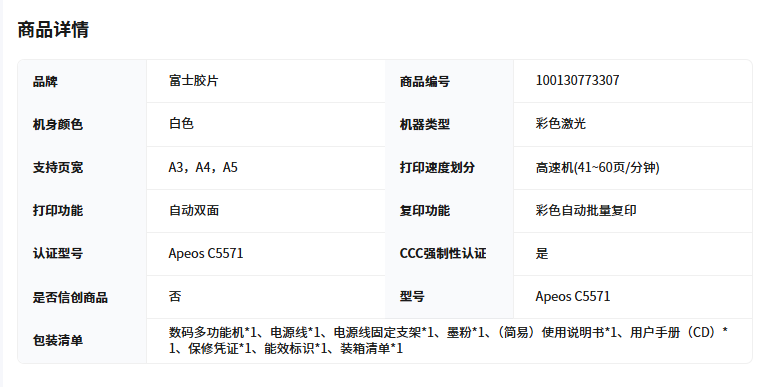Click Apeos C5571 in 型号 row
This screenshot has height=387, width=767.
point(573,296)
